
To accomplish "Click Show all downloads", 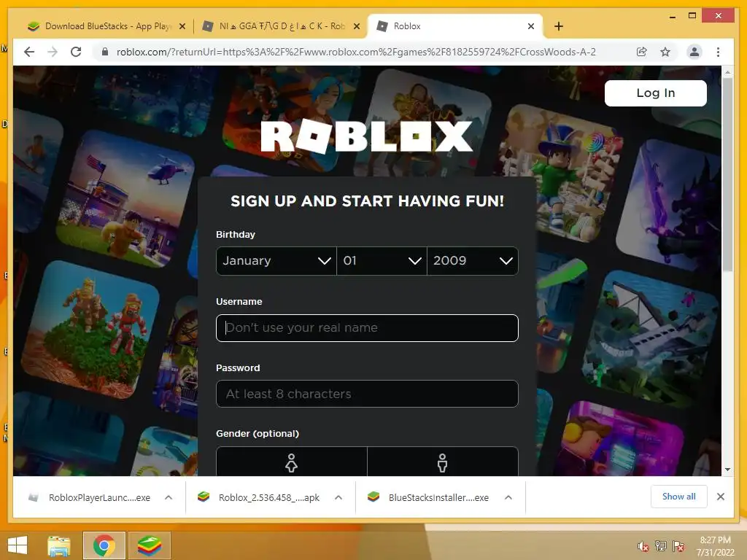I will 679,497.
